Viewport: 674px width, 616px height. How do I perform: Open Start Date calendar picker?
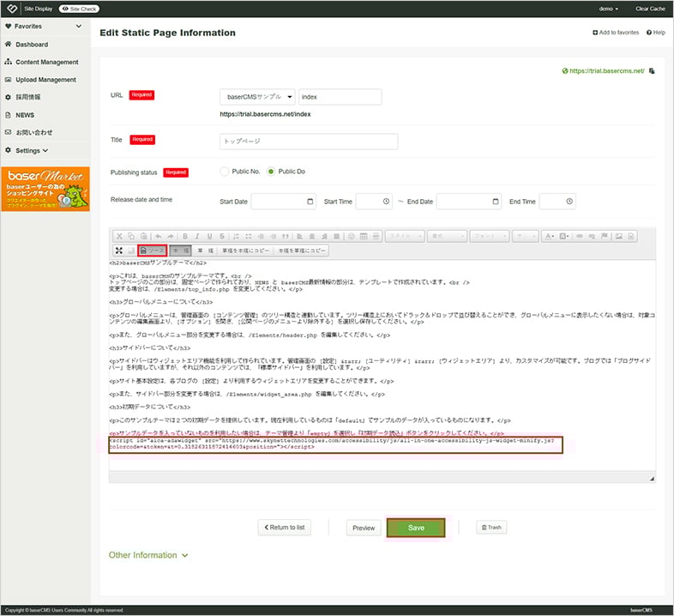310,202
